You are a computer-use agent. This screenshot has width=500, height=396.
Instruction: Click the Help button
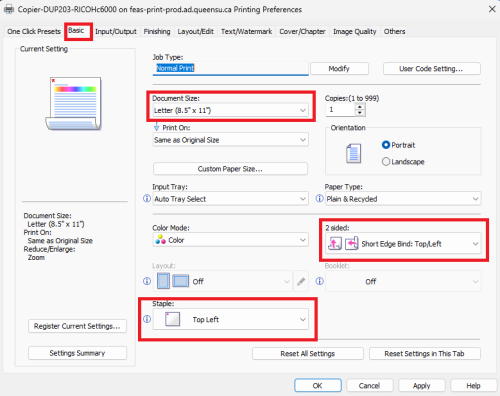[x=473, y=386]
